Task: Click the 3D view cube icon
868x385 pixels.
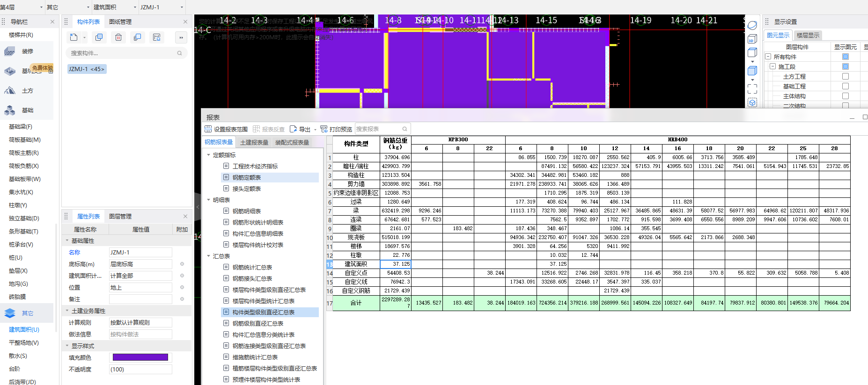Action: (752, 39)
